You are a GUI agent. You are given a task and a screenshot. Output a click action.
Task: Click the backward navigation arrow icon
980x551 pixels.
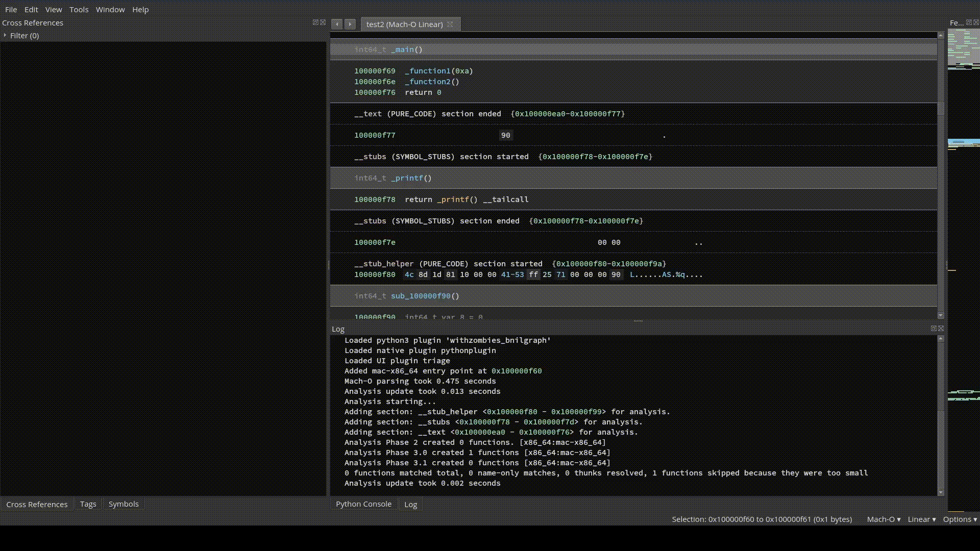337,24
